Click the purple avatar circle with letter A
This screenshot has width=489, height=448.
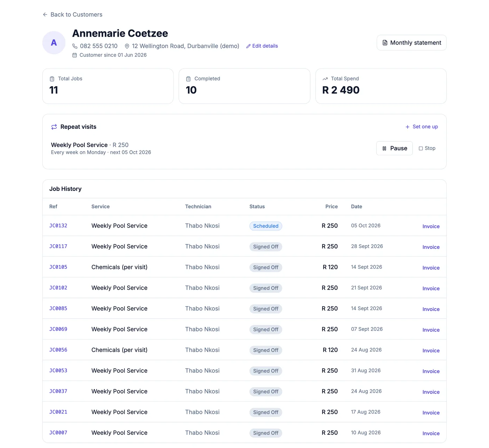(x=54, y=43)
